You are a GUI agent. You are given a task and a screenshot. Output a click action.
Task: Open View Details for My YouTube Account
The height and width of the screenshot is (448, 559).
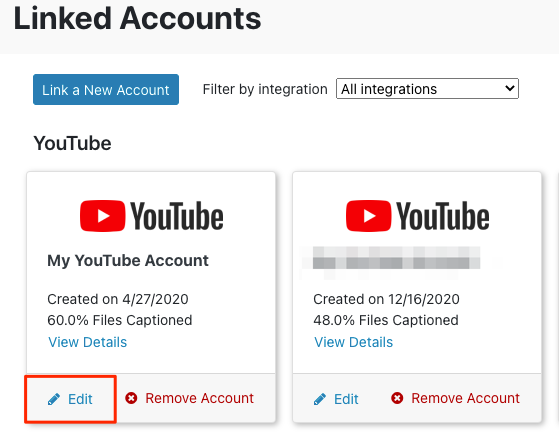click(x=88, y=342)
